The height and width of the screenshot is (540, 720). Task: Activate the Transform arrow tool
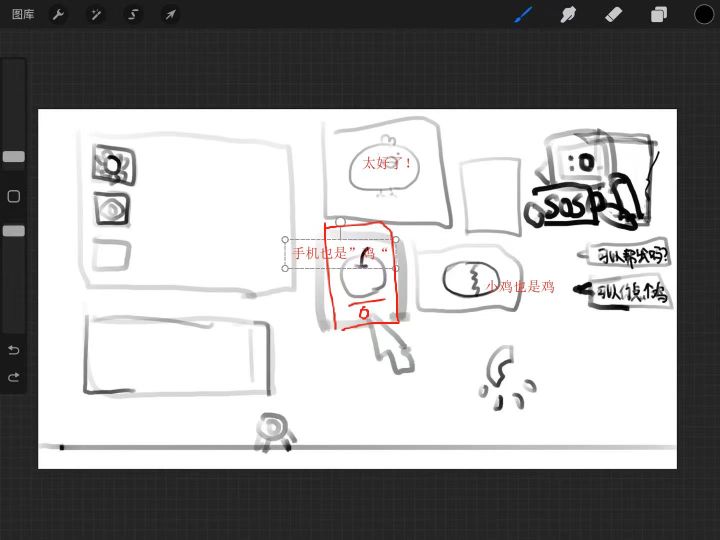click(170, 15)
